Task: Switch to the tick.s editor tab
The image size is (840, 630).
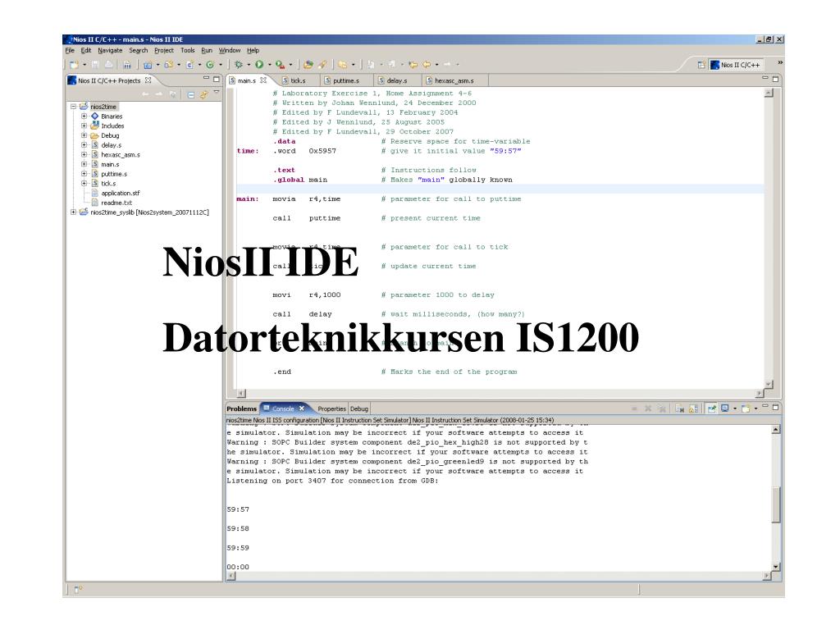Action: click(294, 80)
